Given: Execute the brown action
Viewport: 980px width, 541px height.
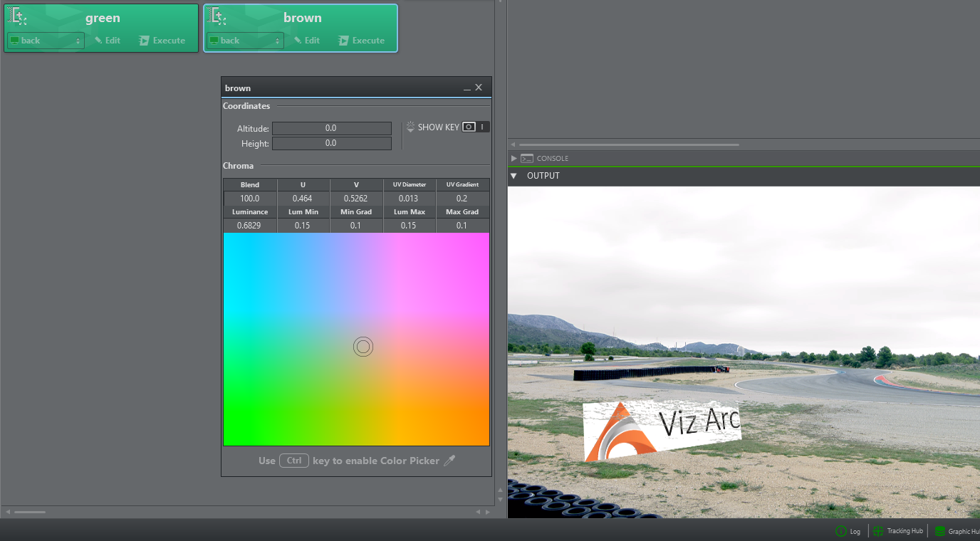Looking at the screenshot, I should pyautogui.click(x=361, y=41).
